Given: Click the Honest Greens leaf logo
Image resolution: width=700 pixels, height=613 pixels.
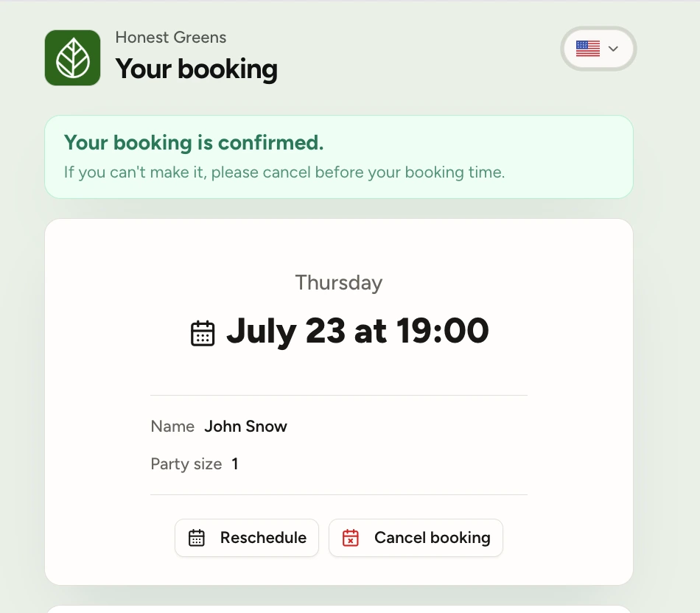Looking at the screenshot, I should 72,57.
